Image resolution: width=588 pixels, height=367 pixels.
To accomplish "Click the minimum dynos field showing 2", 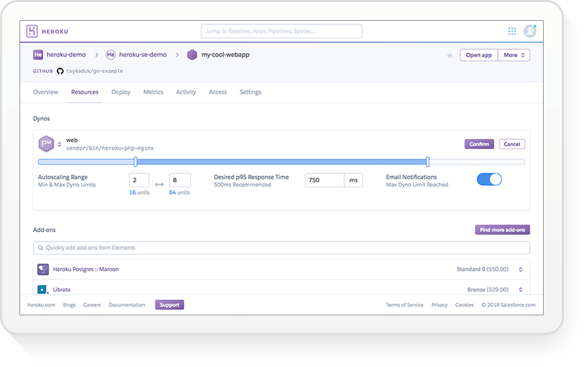I will (139, 180).
